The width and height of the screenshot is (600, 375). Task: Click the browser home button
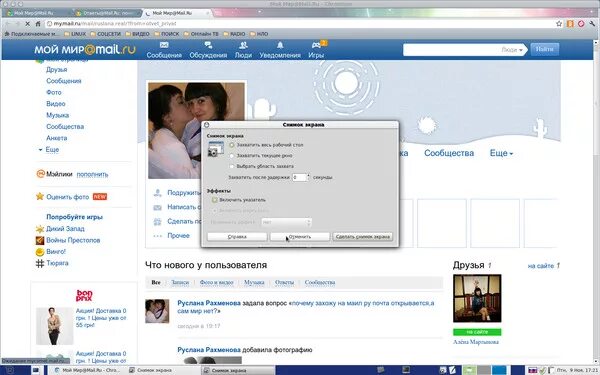pos(38,24)
